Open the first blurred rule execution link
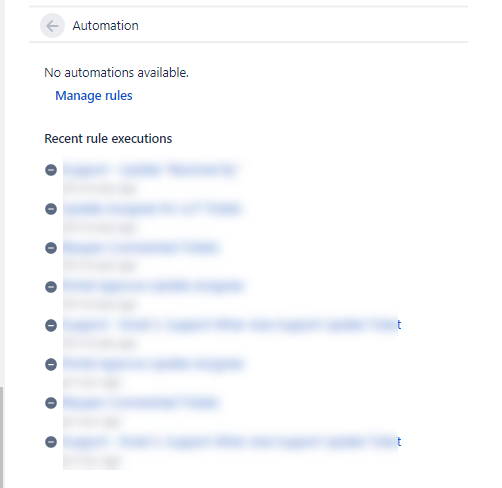502x488 pixels. coord(150,170)
